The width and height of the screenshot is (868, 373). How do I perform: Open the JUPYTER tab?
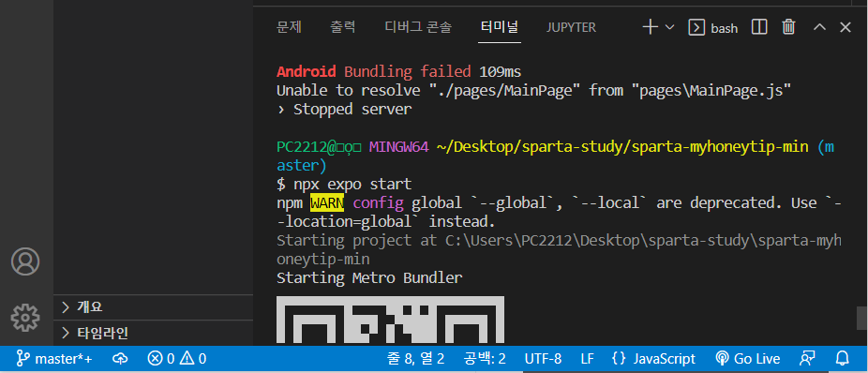(571, 27)
